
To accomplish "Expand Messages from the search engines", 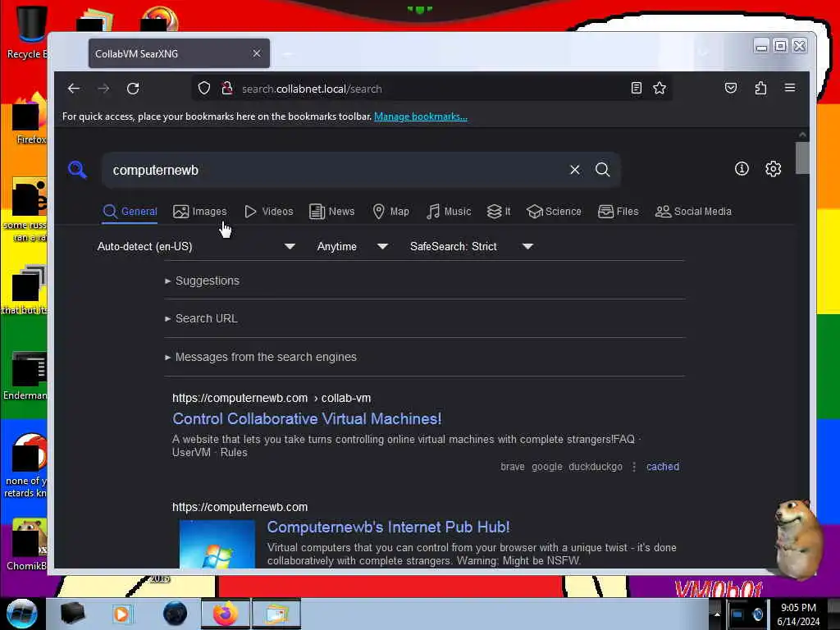I will 261,357.
